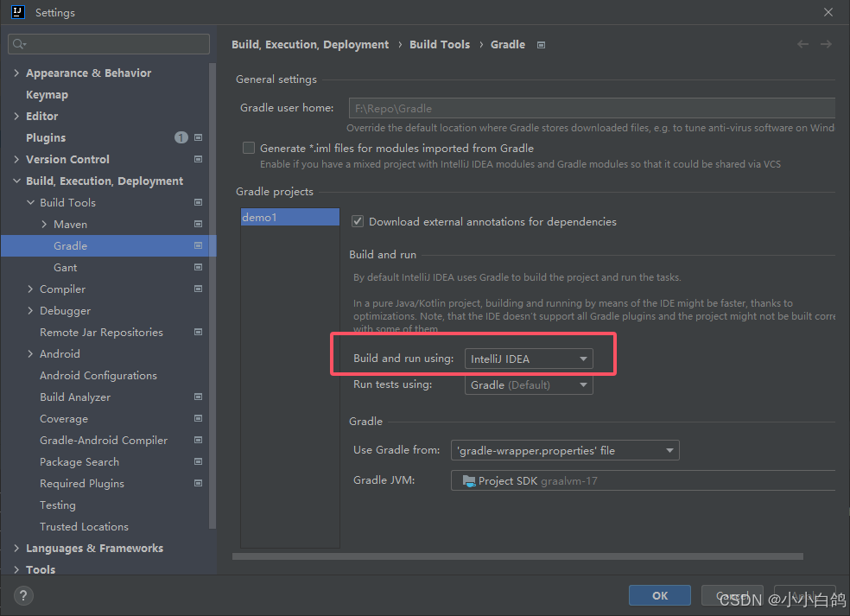The width and height of the screenshot is (850, 616).
Task: Go back using the left arrow icon
Action: pos(802,44)
